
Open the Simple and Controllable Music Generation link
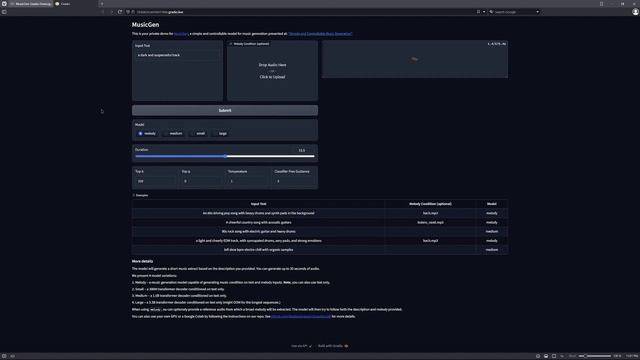(320, 34)
